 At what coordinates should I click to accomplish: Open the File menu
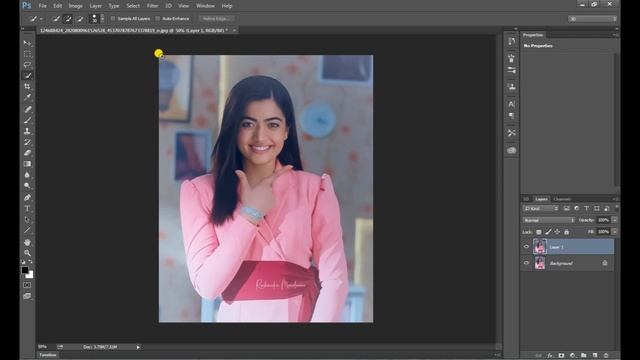[x=42, y=6]
